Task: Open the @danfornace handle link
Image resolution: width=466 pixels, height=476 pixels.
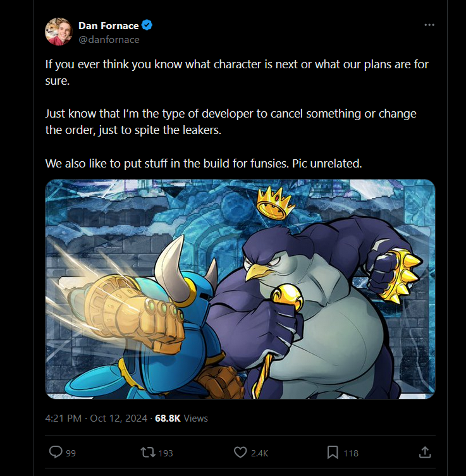Action: [109, 39]
